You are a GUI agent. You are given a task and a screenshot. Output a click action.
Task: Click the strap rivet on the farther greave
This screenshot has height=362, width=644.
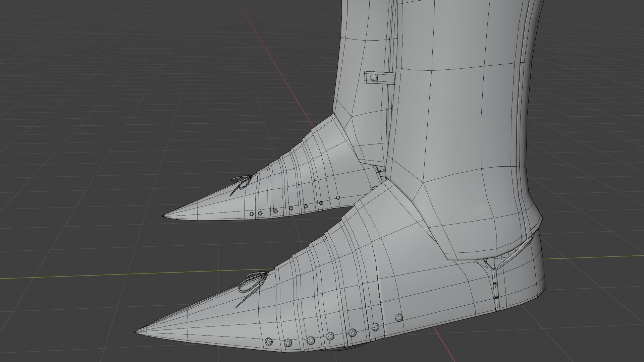pyautogui.click(x=374, y=78)
